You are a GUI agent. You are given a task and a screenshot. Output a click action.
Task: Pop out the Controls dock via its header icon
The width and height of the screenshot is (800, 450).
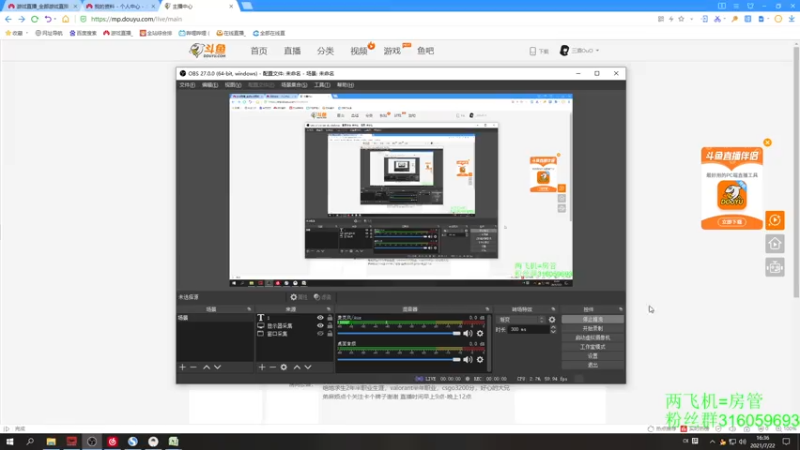point(620,309)
